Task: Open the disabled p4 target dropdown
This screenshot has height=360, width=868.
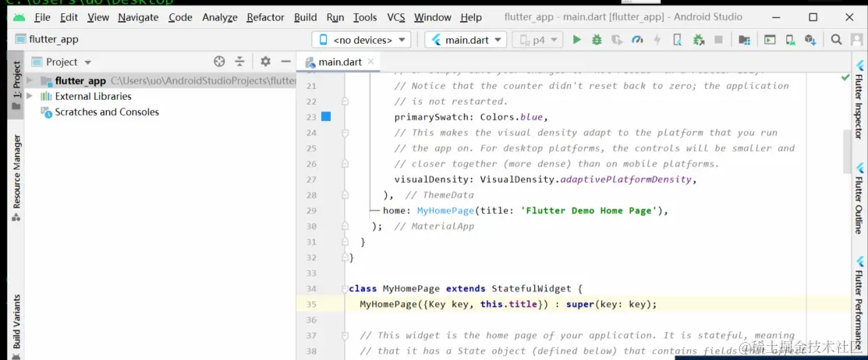Action: (537, 40)
